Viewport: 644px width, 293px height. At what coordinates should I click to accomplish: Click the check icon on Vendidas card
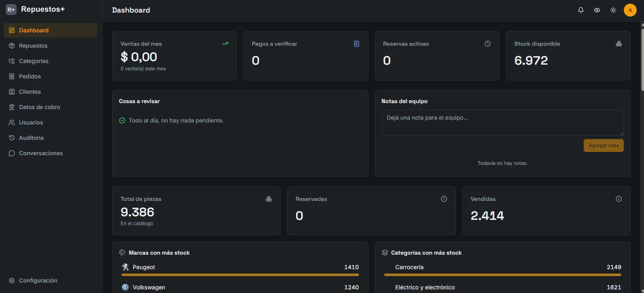coord(619,199)
